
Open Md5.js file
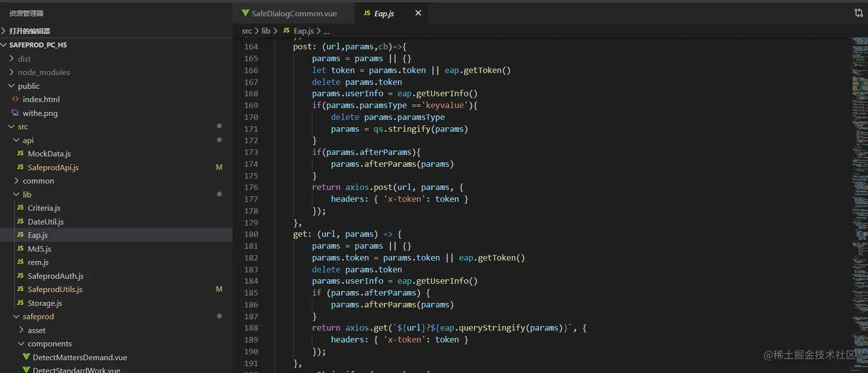[x=116, y=249]
